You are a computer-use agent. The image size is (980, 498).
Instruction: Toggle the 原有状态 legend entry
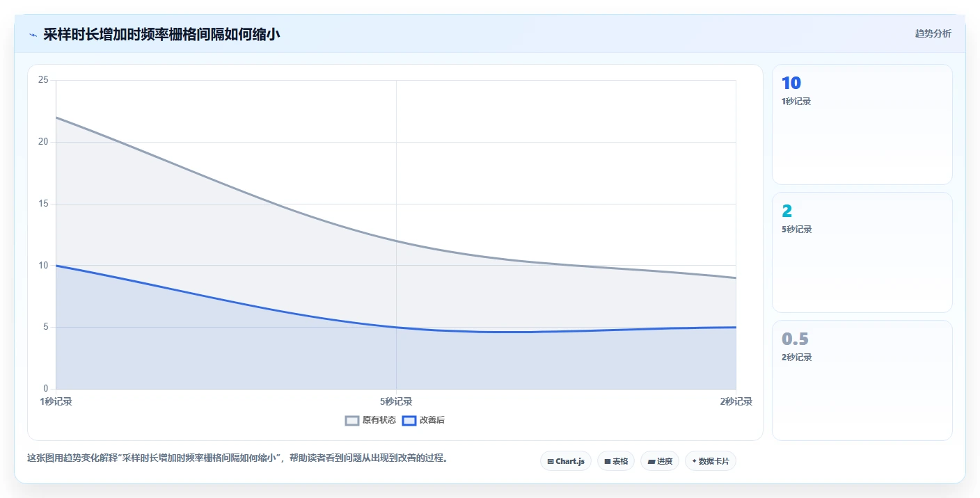point(370,420)
